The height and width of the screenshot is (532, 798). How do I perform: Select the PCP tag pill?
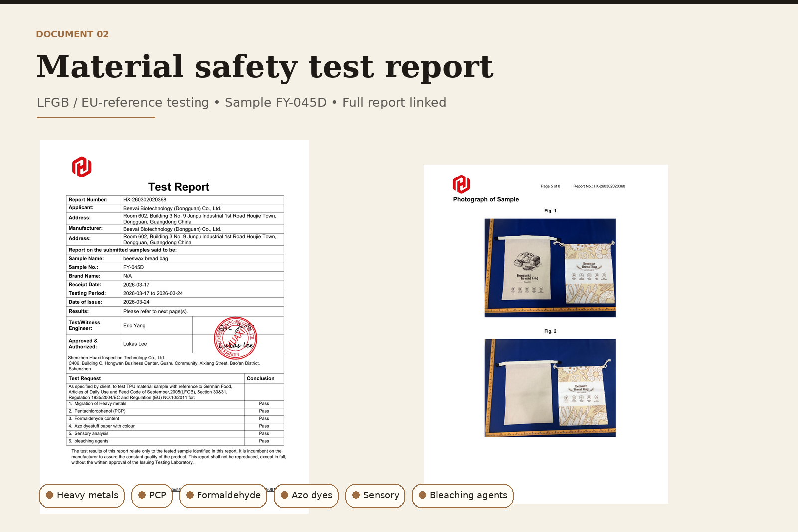click(x=152, y=496)
